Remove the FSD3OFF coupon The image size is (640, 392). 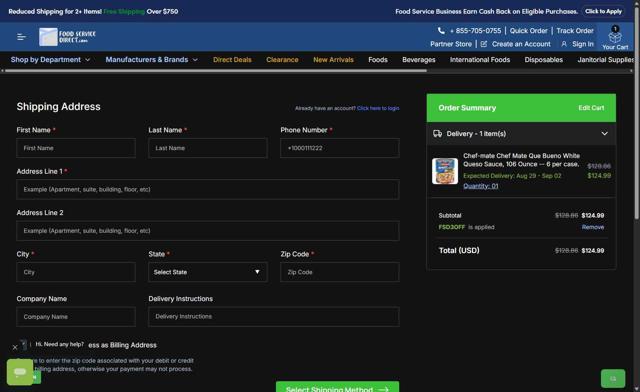point(593,227)
